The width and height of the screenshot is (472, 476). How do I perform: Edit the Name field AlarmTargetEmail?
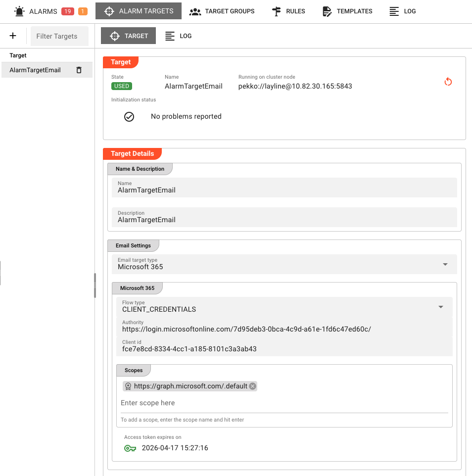284,188
